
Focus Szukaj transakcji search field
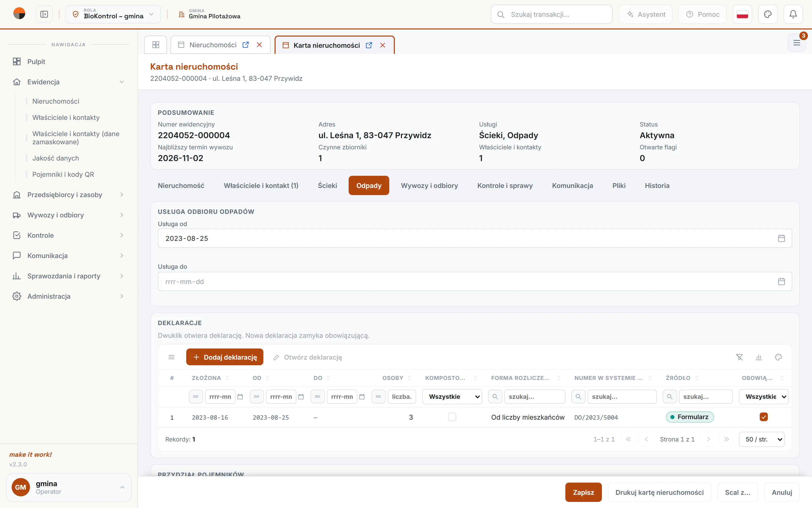click(551, 14)
